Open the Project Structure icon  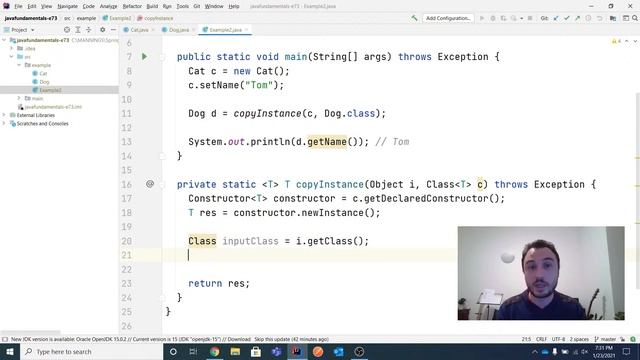point(613,18)
